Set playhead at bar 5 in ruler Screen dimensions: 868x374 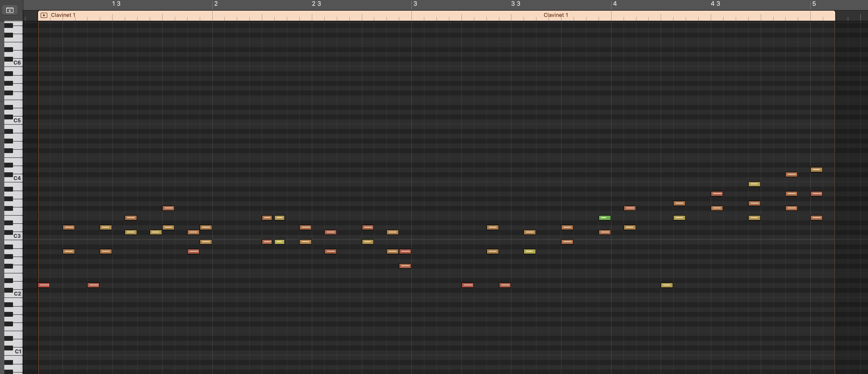(814, 4)
